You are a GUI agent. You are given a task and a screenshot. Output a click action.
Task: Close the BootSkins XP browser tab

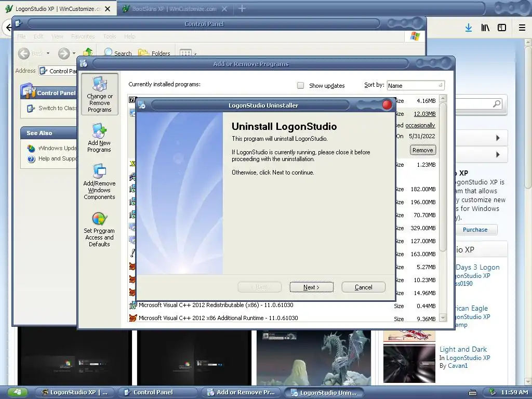224,9
